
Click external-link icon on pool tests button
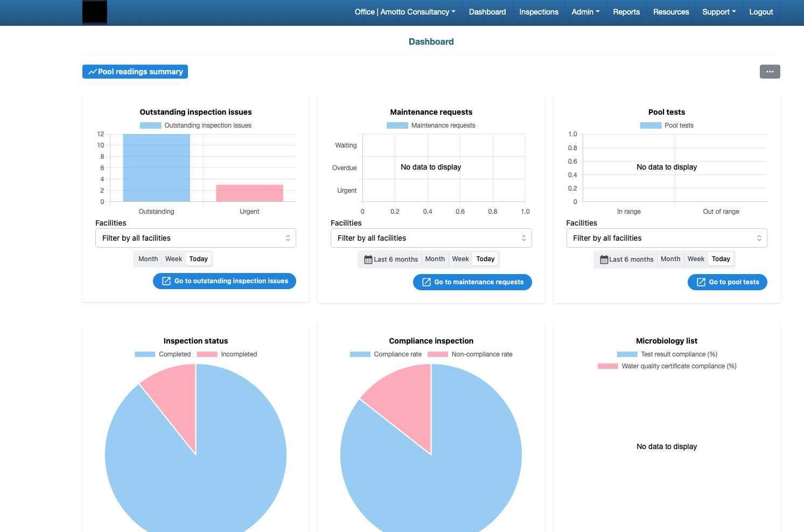701,282
